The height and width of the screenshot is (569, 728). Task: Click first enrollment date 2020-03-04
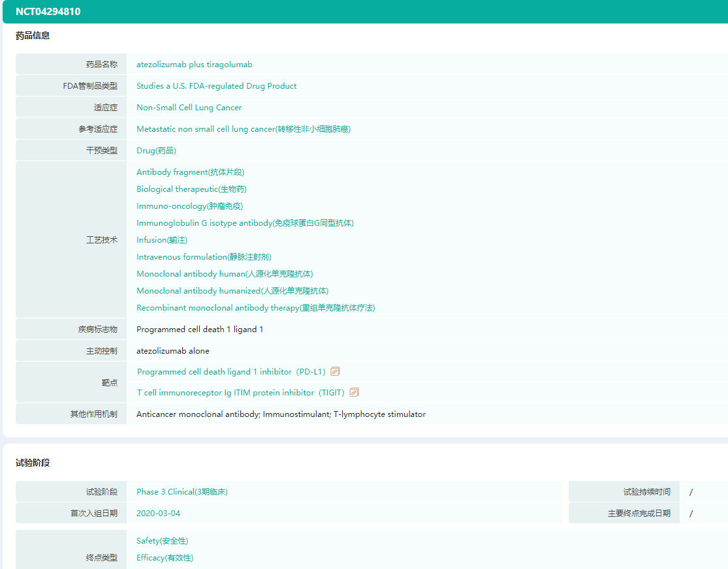[158, 514]
